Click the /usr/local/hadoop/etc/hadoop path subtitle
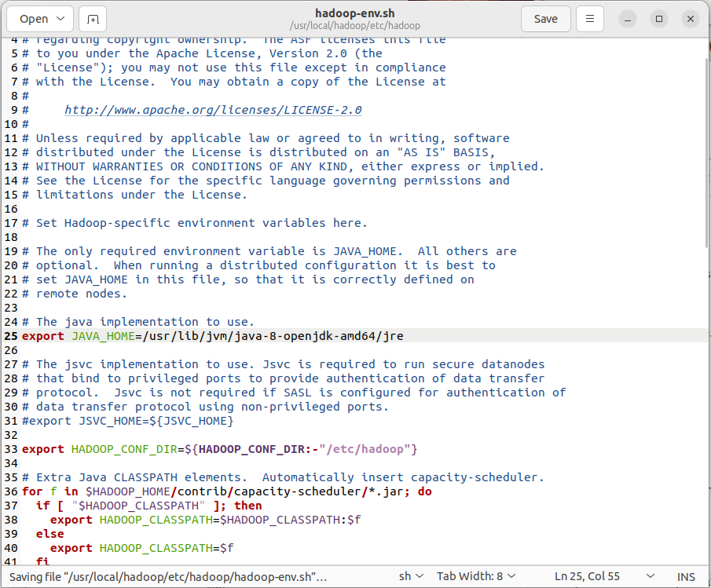711x588 pixels. coord(355,26)
